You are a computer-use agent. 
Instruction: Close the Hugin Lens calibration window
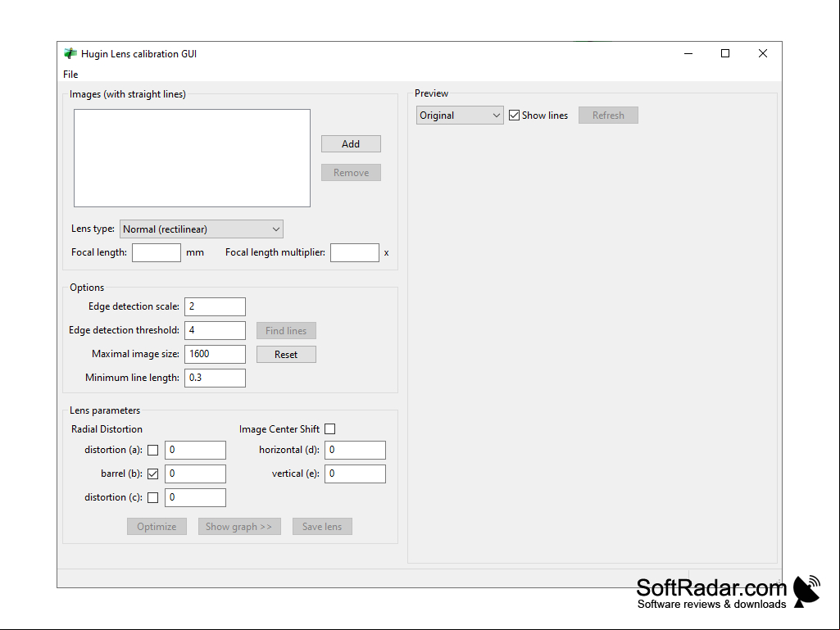point(763,53)
